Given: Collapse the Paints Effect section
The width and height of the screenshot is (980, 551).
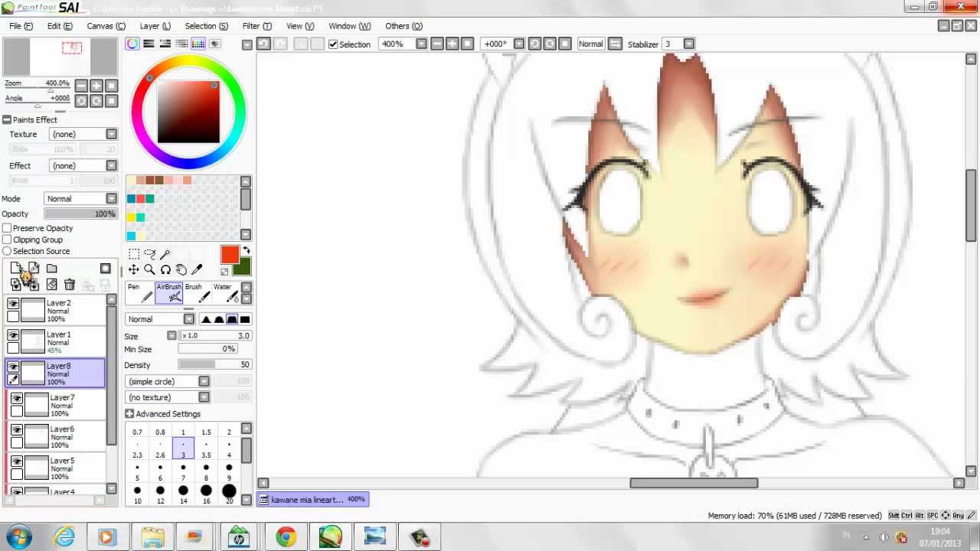Looking at the screenshot, I should [6, 120].
